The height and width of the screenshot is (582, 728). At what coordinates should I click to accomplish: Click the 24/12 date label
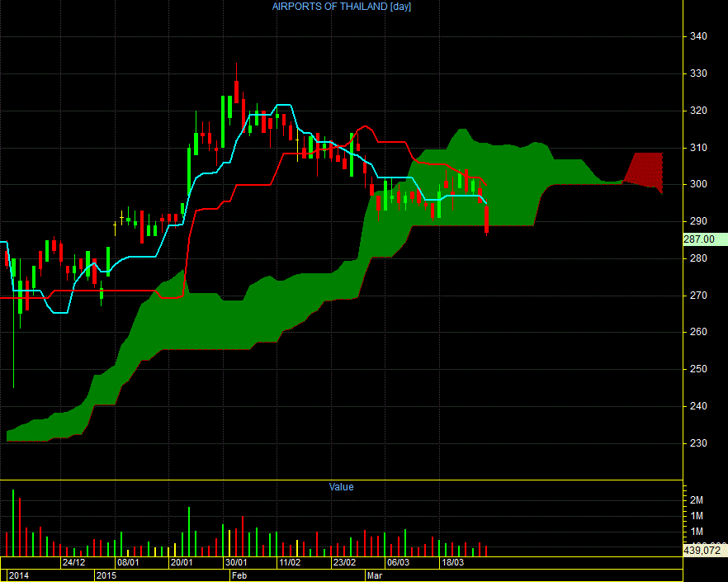[x=73, y=562]
